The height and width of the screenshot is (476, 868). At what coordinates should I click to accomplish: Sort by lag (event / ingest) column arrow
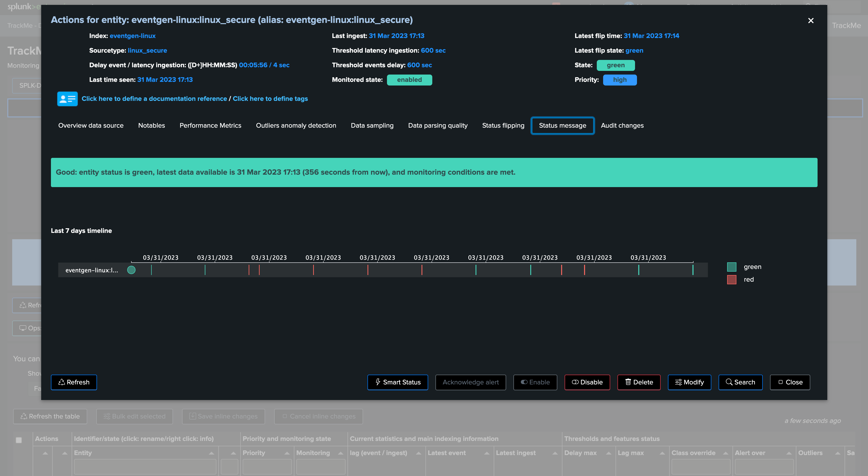tap(418, 453)
